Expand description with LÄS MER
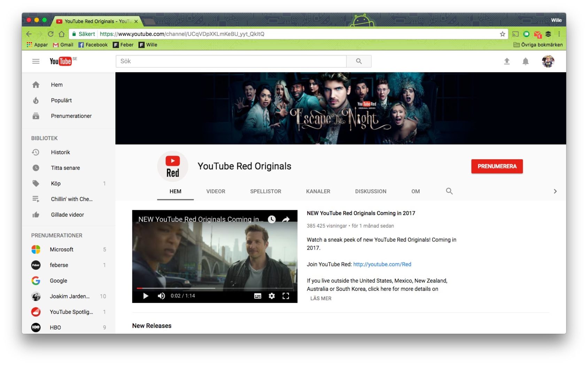The height and width of the screenshot is (365, 588). tap(321, 298)
